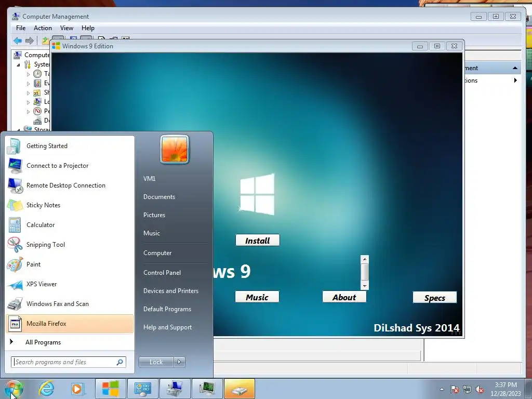Click the Back arrow in Computer Management toolbar
Screen dimensions: 532x399
(x=18, y=41)
